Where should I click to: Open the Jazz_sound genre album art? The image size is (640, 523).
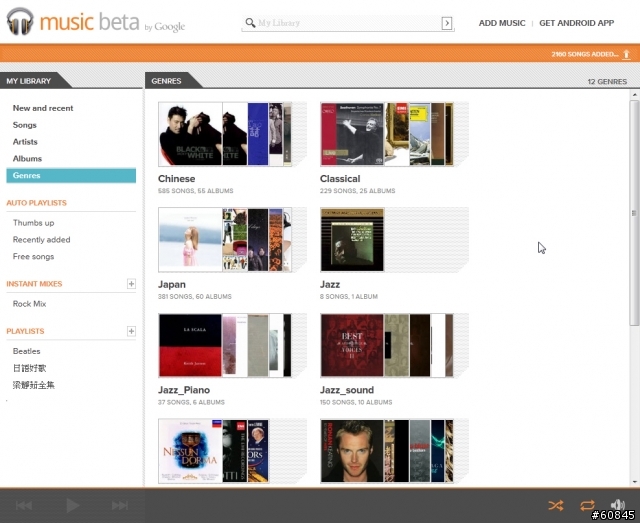(387, 345)
